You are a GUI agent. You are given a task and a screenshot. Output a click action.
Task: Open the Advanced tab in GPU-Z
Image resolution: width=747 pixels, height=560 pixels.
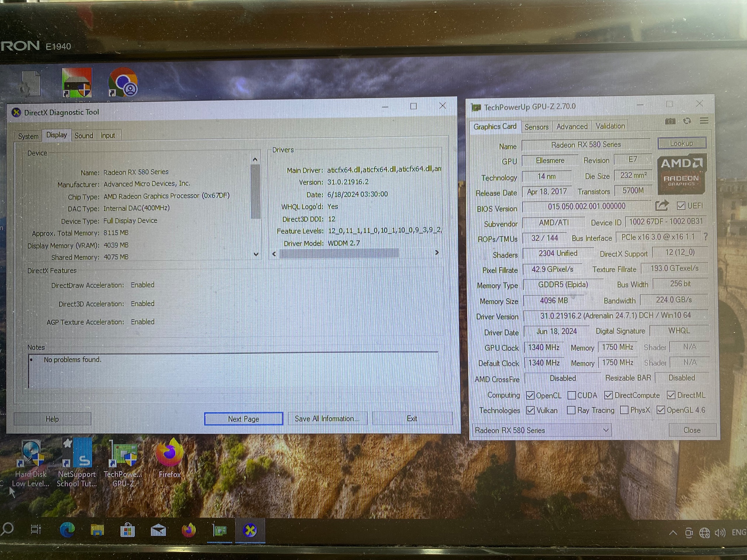(x=572, y=127)
